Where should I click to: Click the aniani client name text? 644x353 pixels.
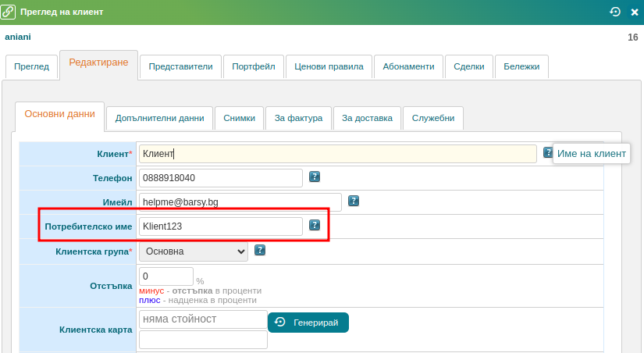(18, 37)
